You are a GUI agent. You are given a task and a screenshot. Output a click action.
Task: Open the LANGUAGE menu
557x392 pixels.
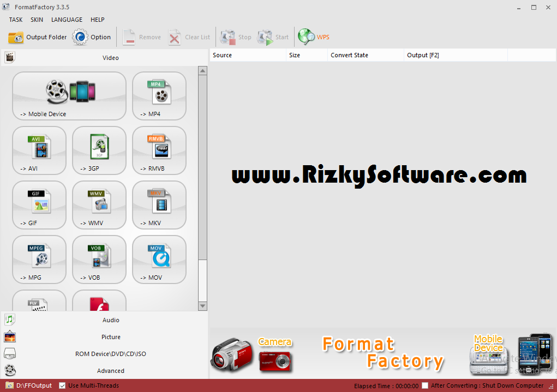click(x=67, y=20)
